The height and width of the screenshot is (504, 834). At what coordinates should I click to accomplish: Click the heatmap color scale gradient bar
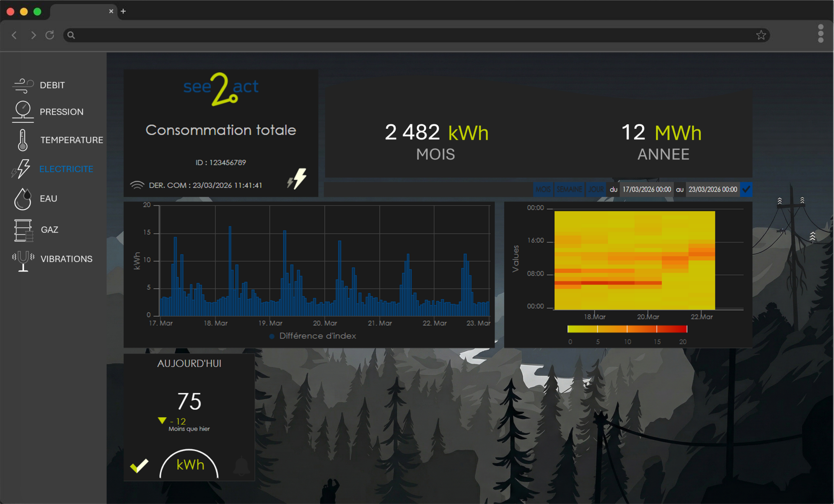point(627,329)
